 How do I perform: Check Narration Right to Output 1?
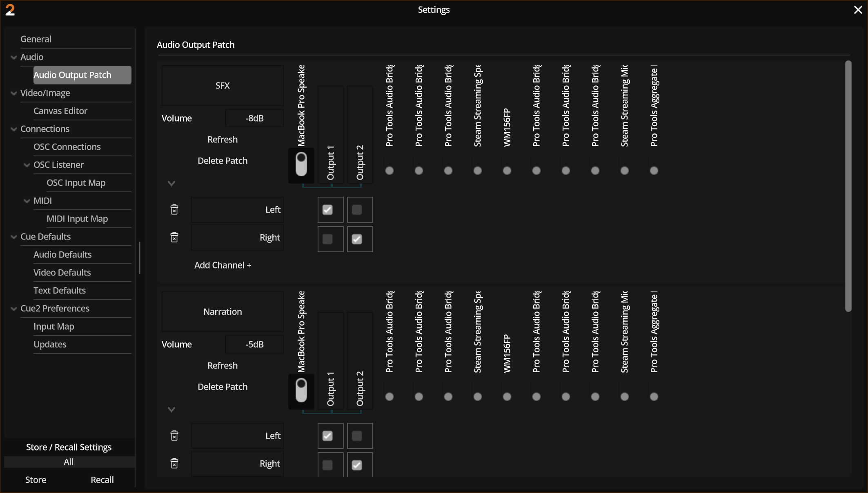(x=327, y=465)
